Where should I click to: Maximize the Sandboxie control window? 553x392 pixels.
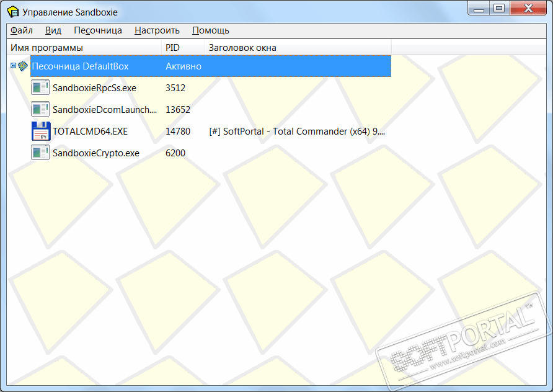(x=499, y=9)
